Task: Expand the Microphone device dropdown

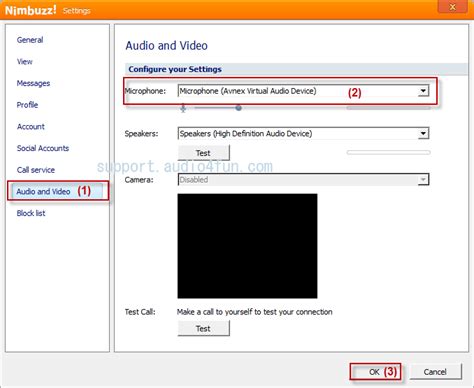Action: pos(423,91)
